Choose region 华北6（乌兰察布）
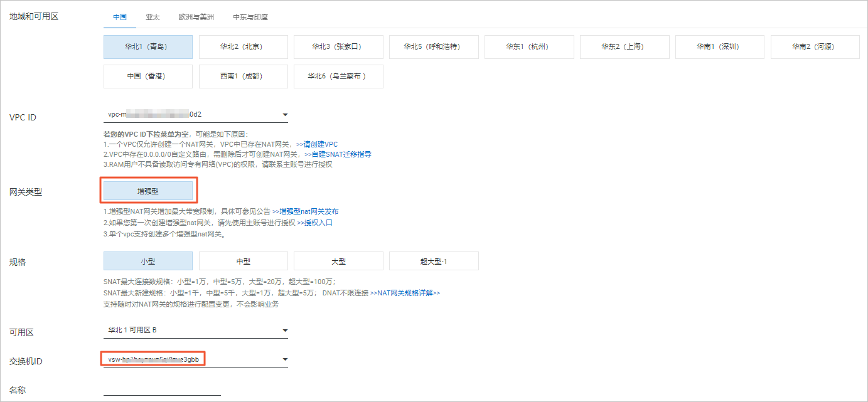 pyautogui.click(x=338, y=77)
